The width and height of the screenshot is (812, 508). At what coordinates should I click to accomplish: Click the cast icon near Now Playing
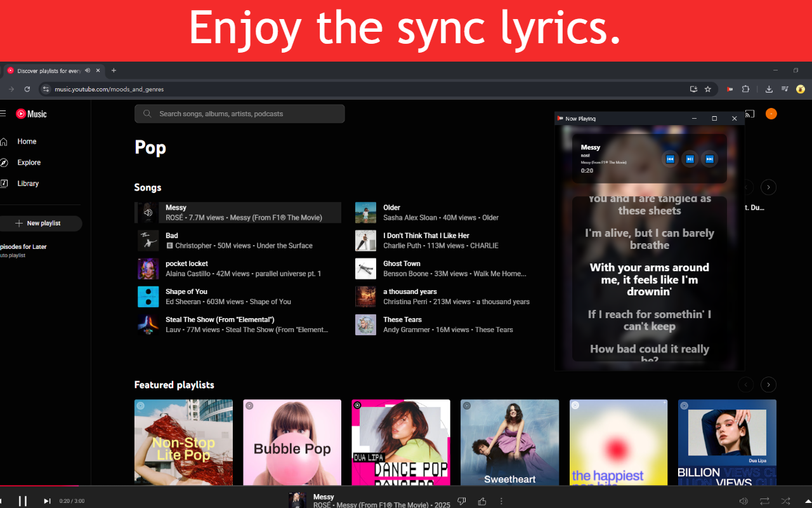coord(750,113)
